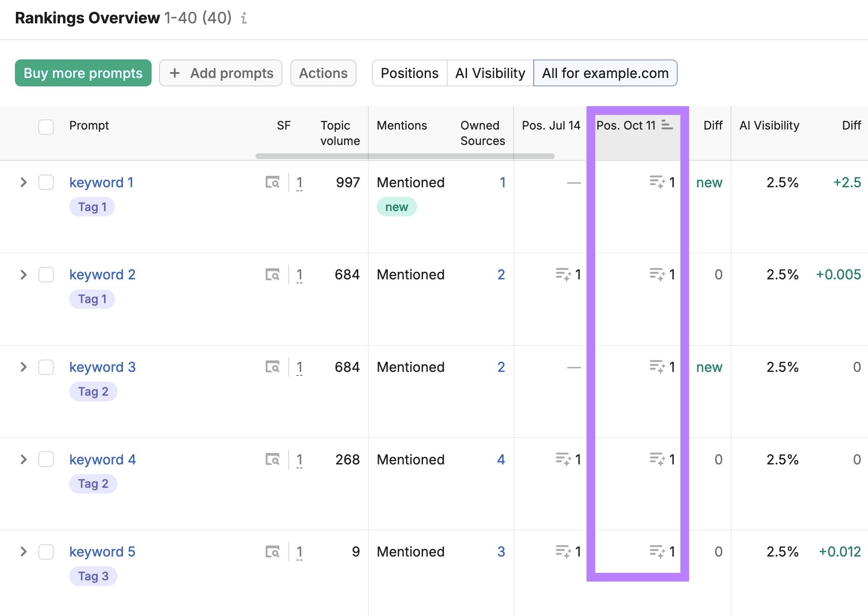Image resolution: width=868 pixels, height=616 pixels.
Task: Click the plus icon in Add prompts
Action: pyautogui.click(x=174, y=73)
